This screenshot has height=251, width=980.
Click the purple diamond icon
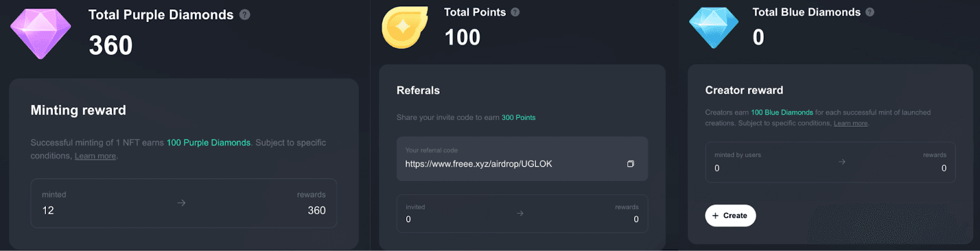coord(41,34)
